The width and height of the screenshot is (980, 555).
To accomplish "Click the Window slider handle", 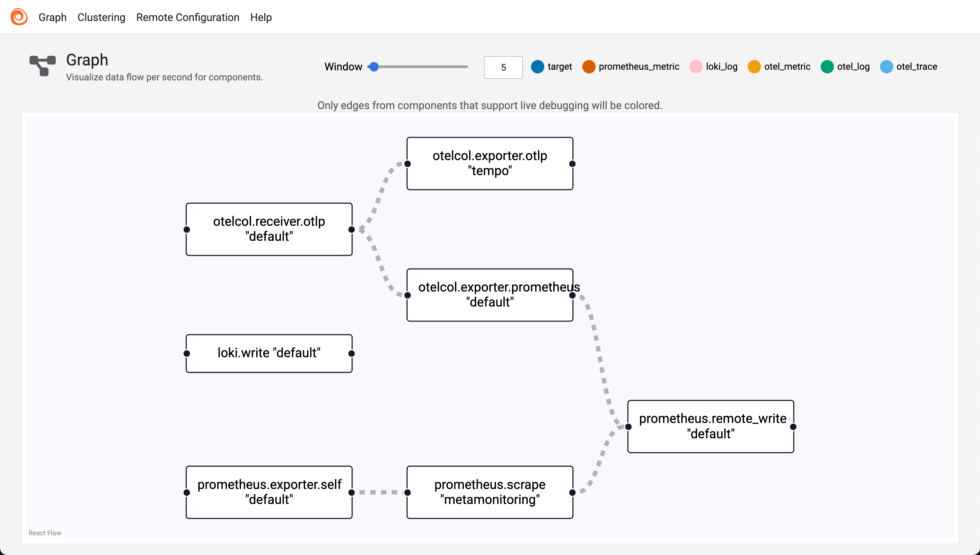I will coord(374,67).
